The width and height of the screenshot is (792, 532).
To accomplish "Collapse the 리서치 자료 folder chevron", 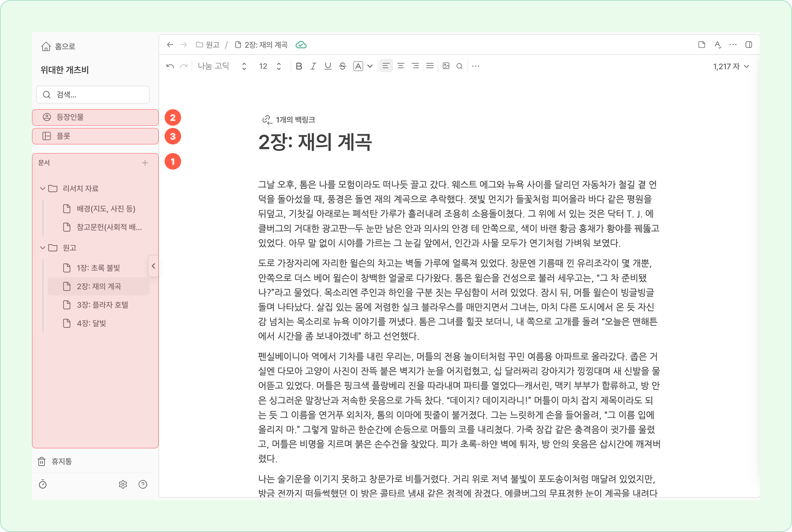I will coord(43,188).
